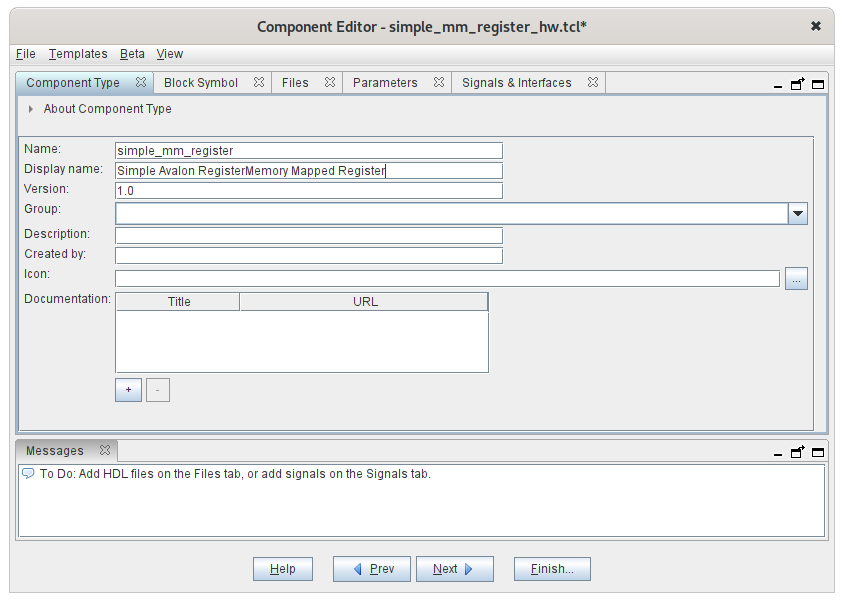The width and height of the screenshot is (844, 602).
Task: Add a documentation row with plus
Action: 128,390
